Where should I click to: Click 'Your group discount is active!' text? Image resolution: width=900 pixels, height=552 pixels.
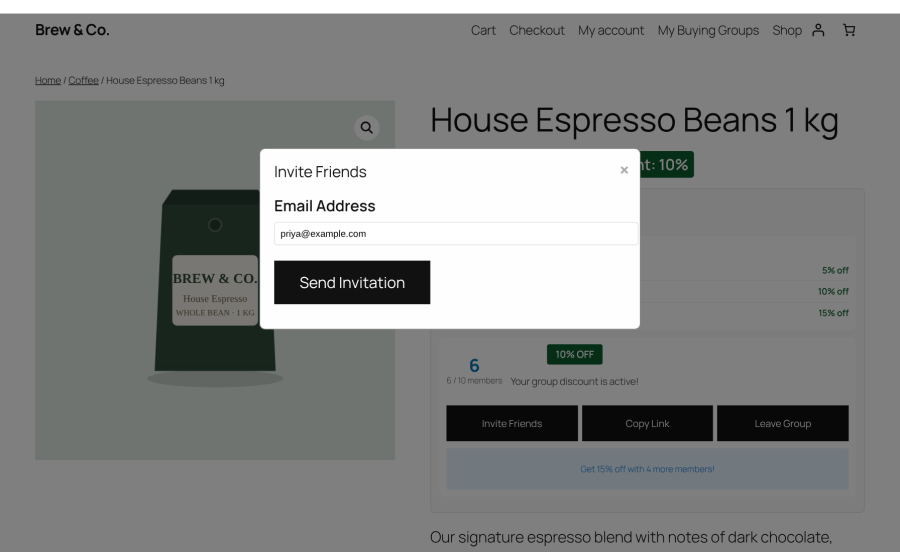(574, 382)
